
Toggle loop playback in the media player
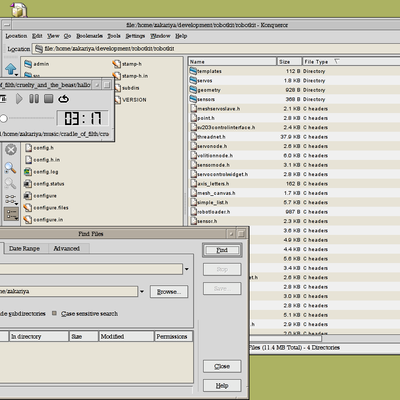coord(64,99)
